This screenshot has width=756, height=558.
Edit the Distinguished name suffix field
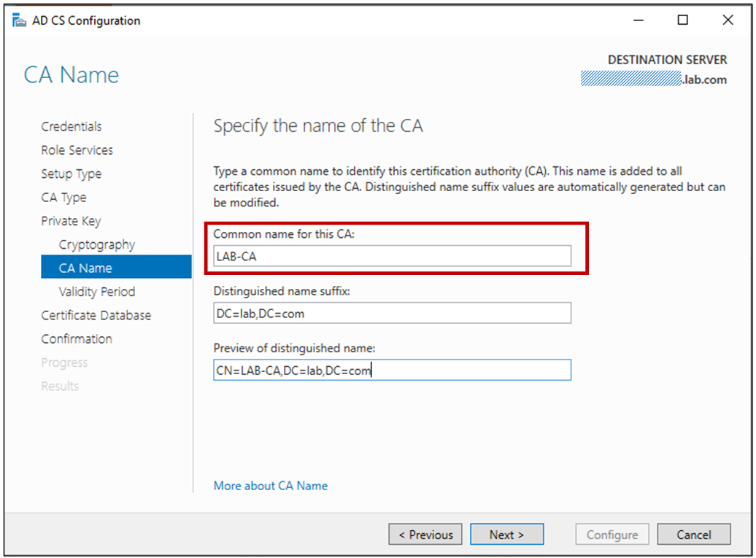(392, 313)
